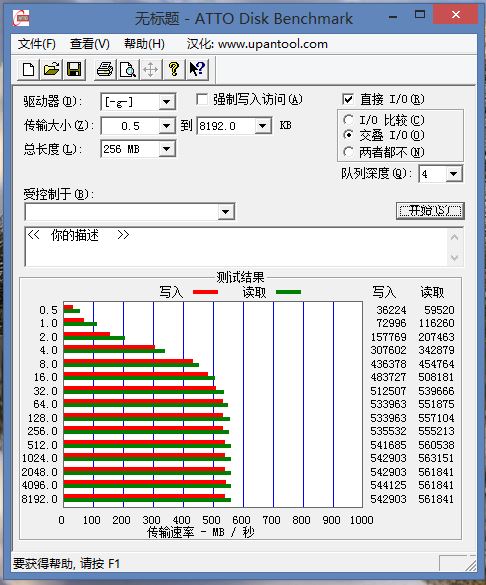Activate context help pointer icon

click(197, 69)
